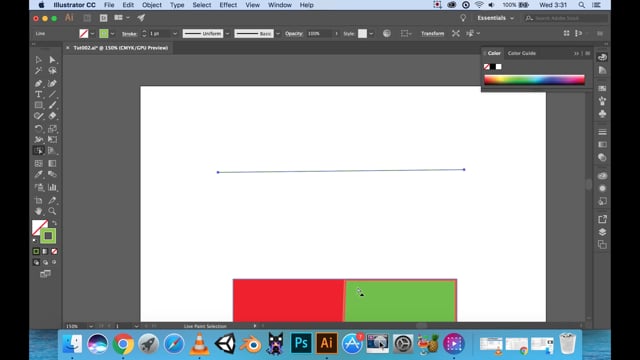Image resolution: width=640 pixels, height=360 pixels.
Task: Select the Paintbrush tool
Action: pos(52,105)
